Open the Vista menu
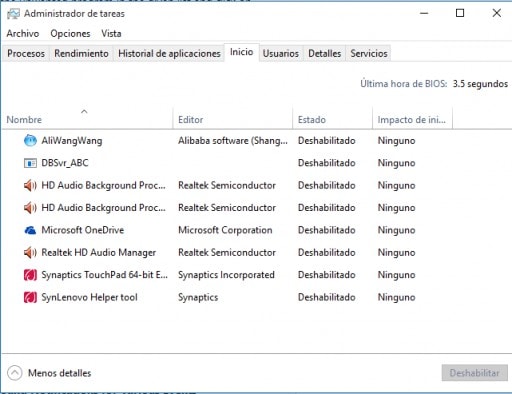This screenshot has height=394, width=512. [x=111, y=33]
